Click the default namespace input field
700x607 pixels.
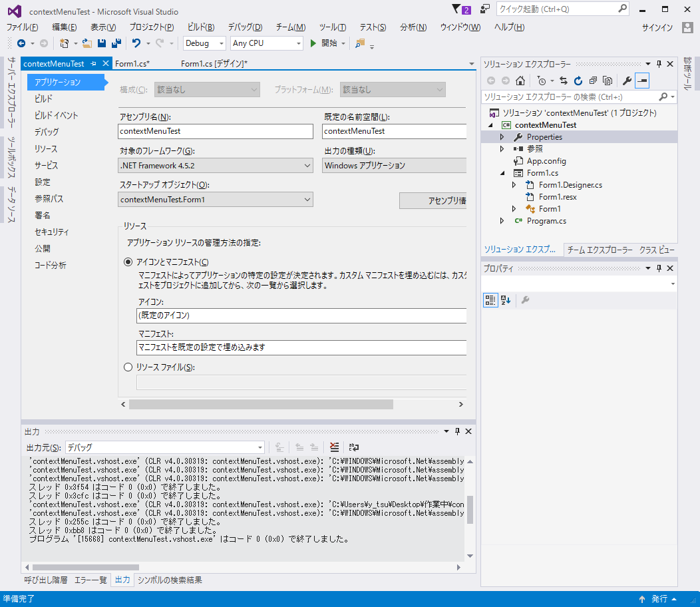(x=394, y=131)
